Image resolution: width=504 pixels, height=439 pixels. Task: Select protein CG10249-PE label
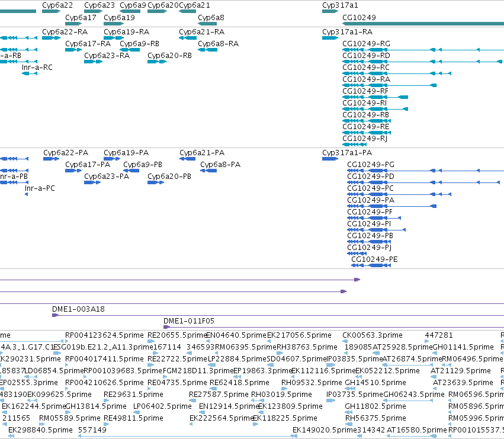pos(374,259)
